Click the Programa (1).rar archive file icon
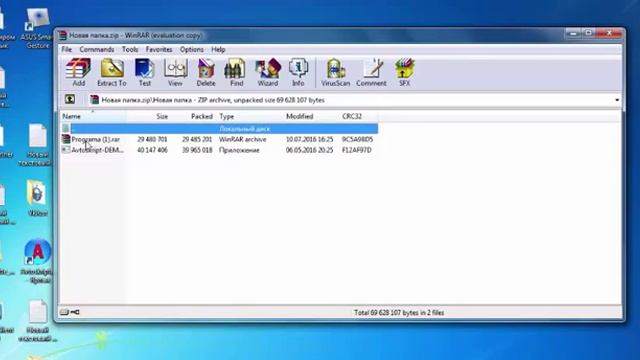Viewport: 640px width, 360px height. [x=66, y=139]
